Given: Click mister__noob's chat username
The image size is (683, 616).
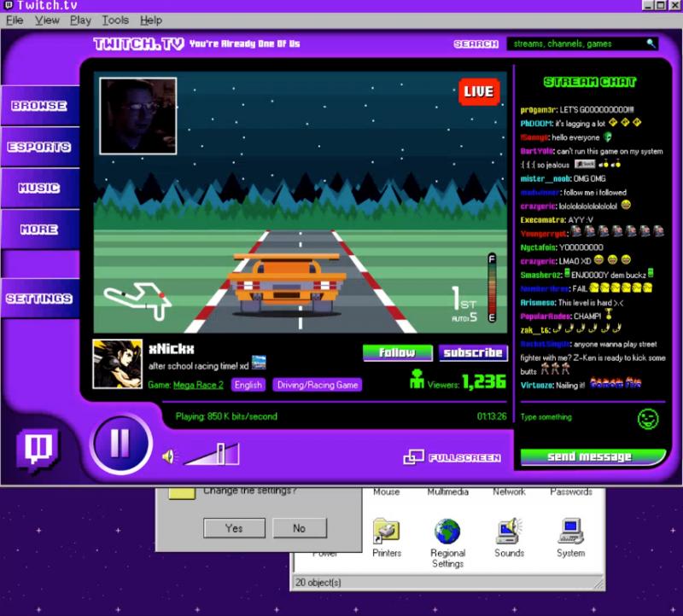Looking at the screenshot, I should click(545, 178).
